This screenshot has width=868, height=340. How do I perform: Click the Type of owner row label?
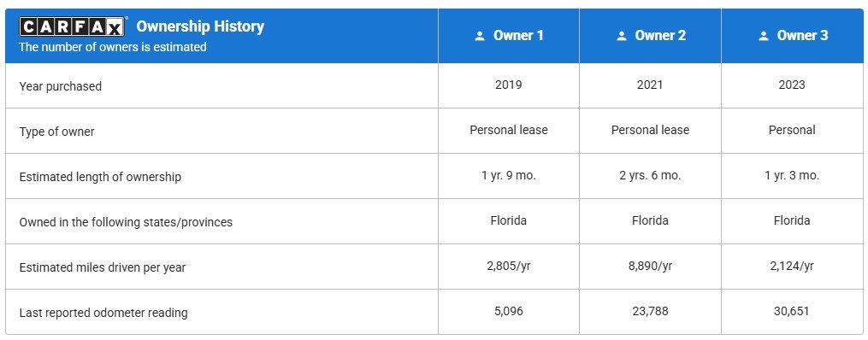[x=56, y=132]
